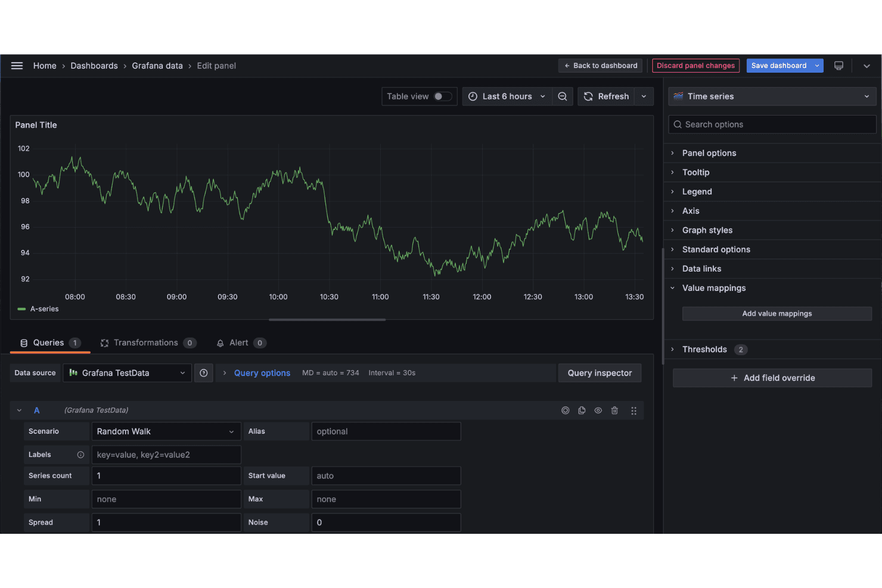Screen dimensions: 882x588
Task: Click the Labels input field
Action: [x=166, y=455]
